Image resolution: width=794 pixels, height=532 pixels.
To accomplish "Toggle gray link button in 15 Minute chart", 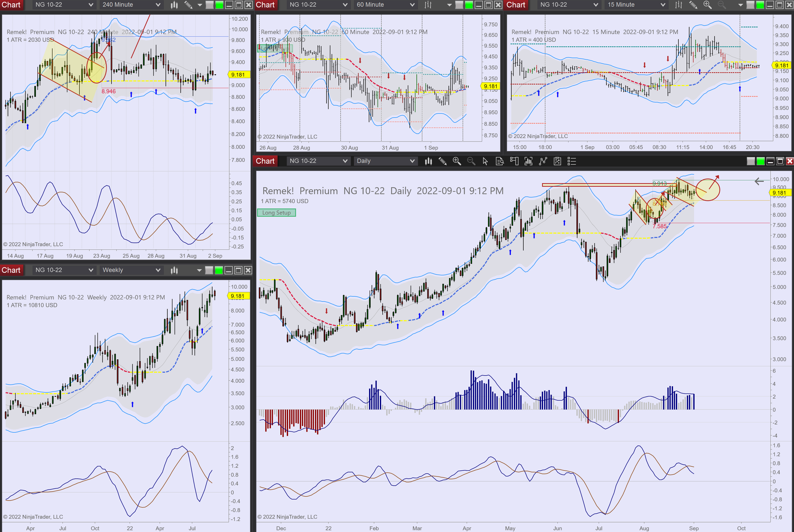I will click(x=750, y=5).
